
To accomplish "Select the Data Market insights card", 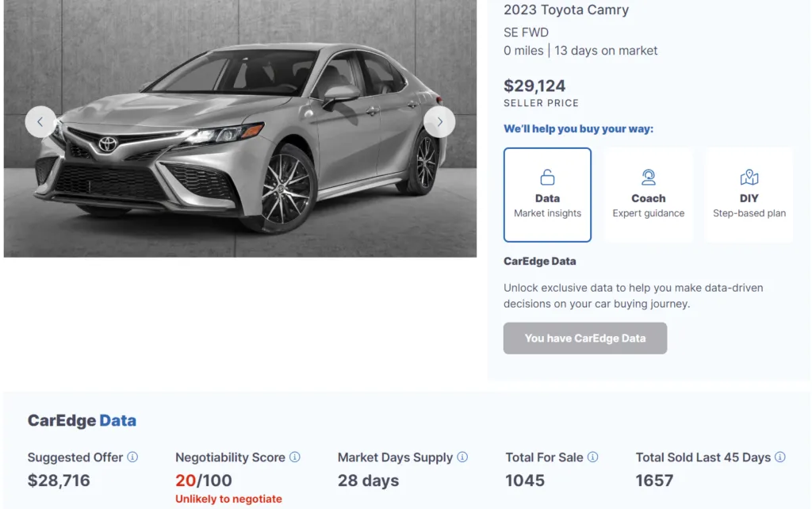I will (547, 194).
